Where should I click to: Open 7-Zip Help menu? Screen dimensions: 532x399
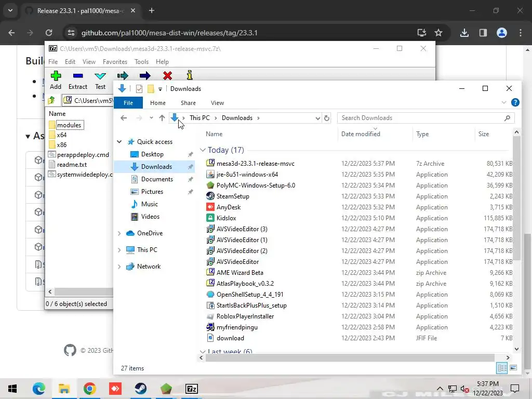(x=162, y=62)
